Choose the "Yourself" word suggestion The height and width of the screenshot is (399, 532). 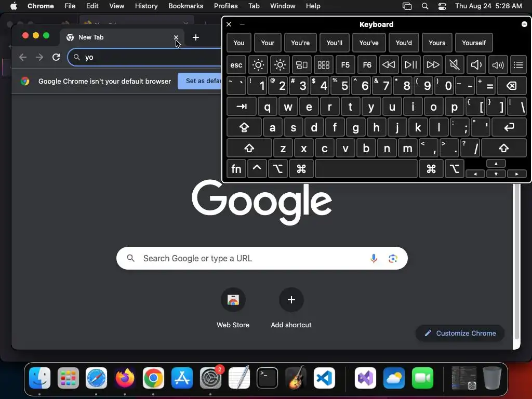[x=474, y=43]
